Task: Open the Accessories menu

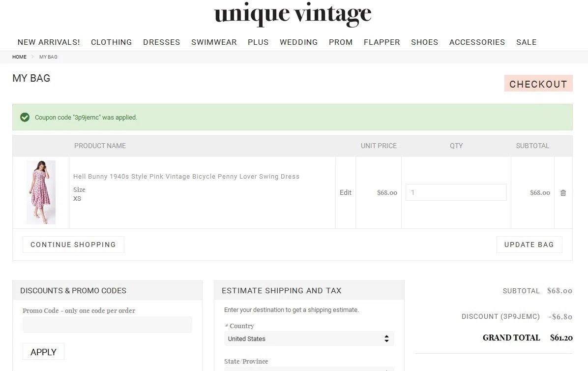Action: click(477, 42)
